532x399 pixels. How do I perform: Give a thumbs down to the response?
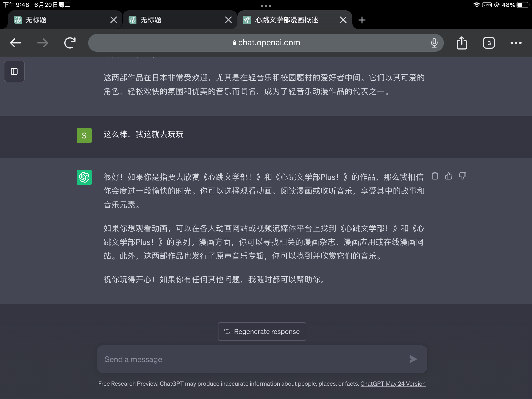point(463,176)
